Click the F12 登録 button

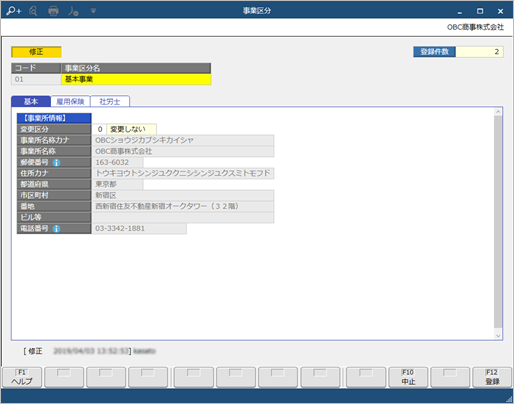coord(492,377)
